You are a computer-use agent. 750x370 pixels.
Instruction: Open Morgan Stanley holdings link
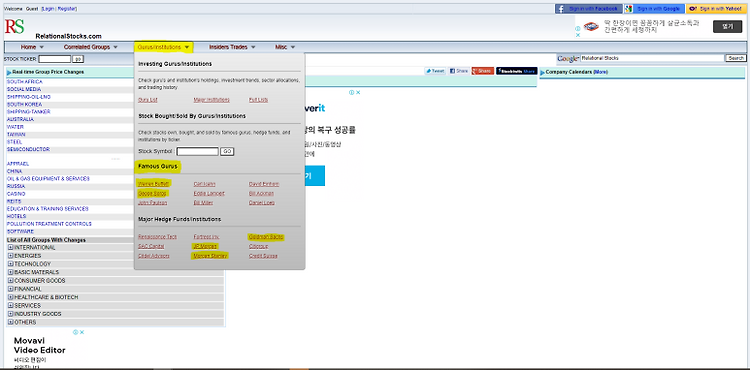pyautogui.click(x=210, y=256)
